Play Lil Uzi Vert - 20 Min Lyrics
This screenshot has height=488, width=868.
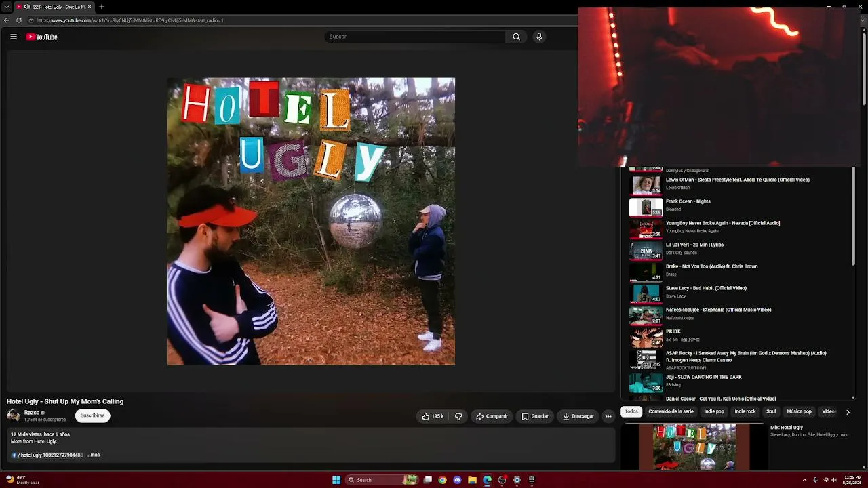coord(739,249)
